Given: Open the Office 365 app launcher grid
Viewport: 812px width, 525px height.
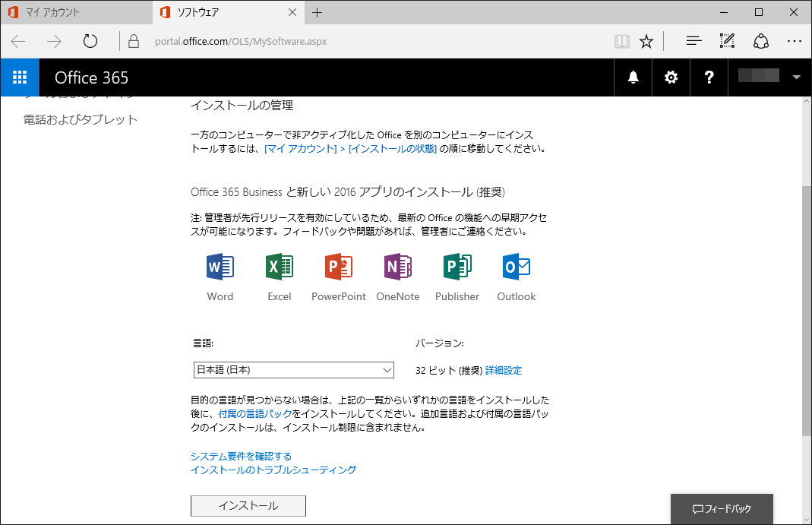Looking at the screenshot, I should point(20,77).
